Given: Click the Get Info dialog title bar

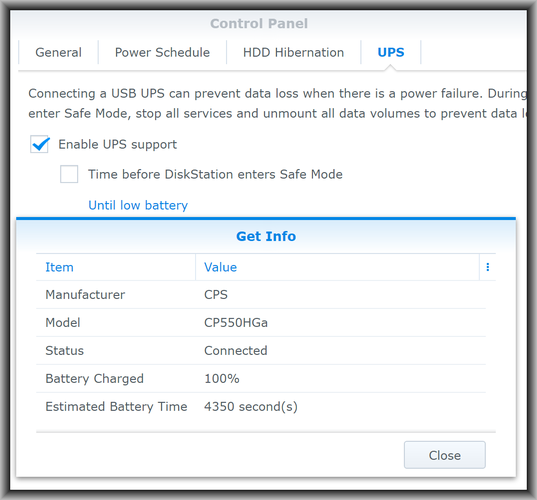Looking at the screenshot, I should [x=266, y=236].
